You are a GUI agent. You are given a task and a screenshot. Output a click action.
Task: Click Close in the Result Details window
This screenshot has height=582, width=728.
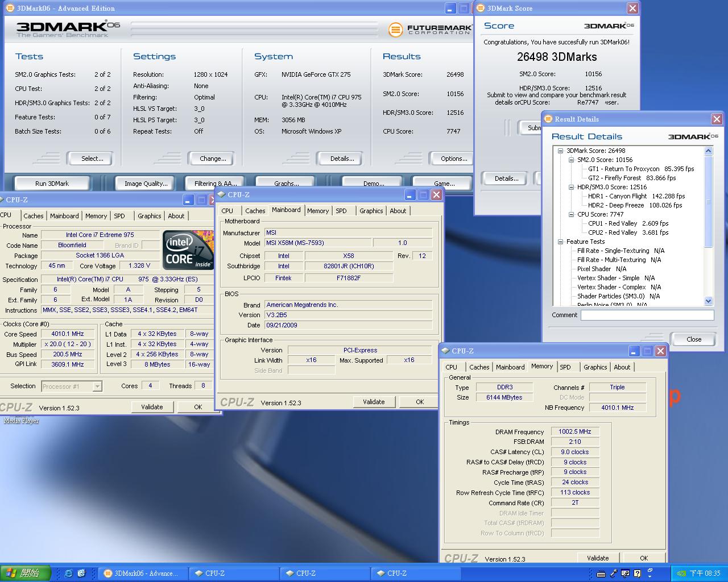tap(694, 339)
